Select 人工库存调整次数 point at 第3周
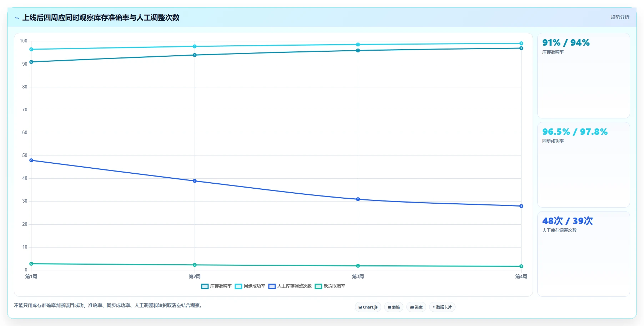The width and height of the screenshot is (644, 326). click(x=358, y=199)
